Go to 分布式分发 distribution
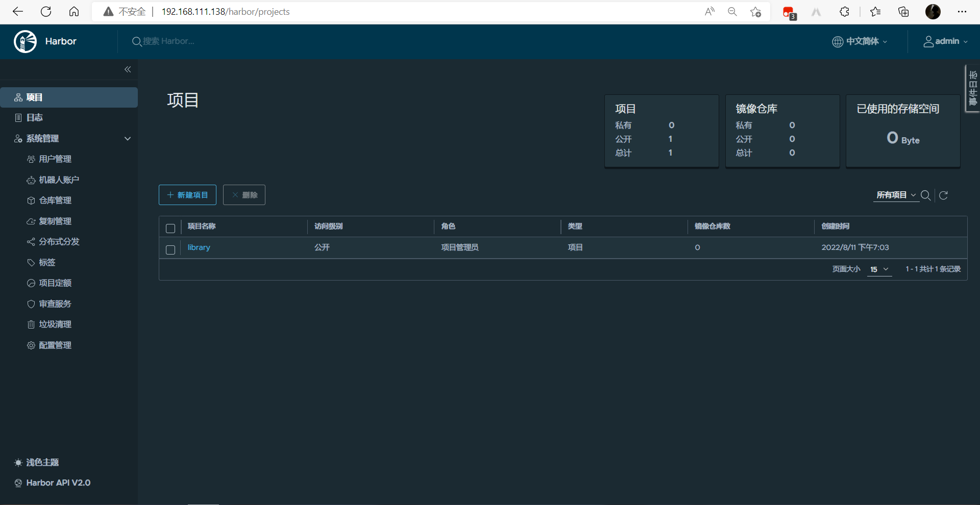The width and height of the screenshot is (980, 505). coord(59,242)
